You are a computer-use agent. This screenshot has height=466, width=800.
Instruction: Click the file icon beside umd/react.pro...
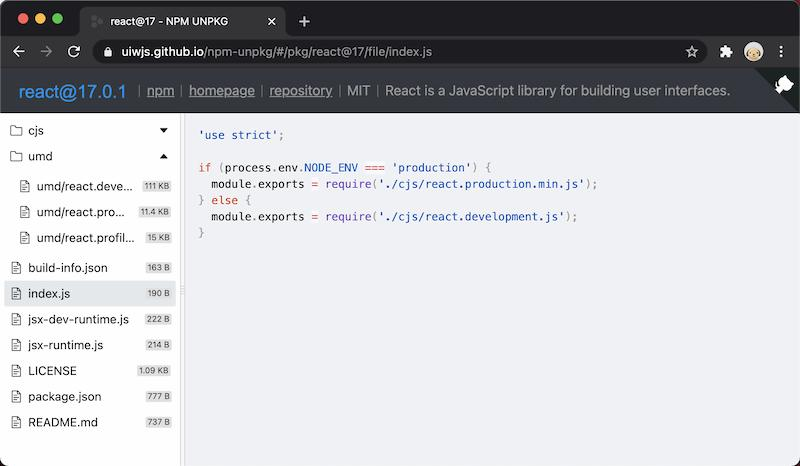(24, 212)
